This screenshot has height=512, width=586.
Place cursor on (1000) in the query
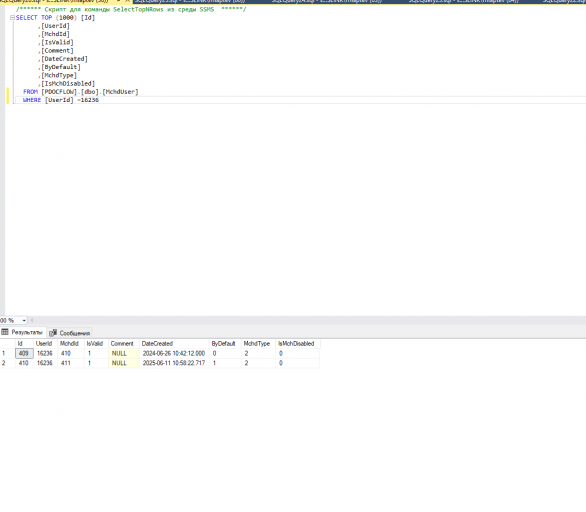66,18
